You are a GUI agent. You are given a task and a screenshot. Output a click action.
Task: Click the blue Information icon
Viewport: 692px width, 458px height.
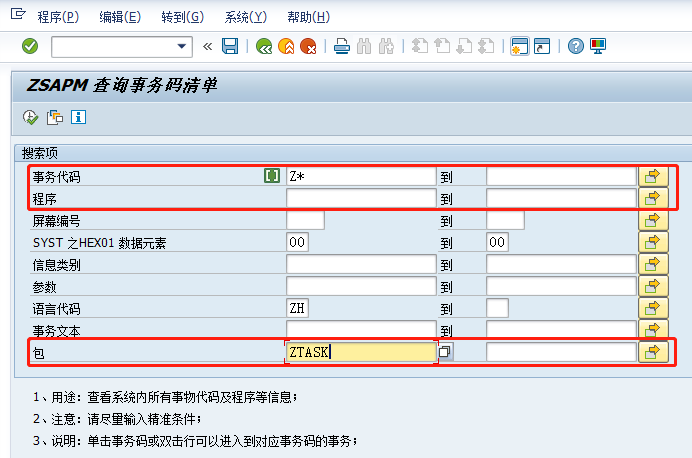79,117
